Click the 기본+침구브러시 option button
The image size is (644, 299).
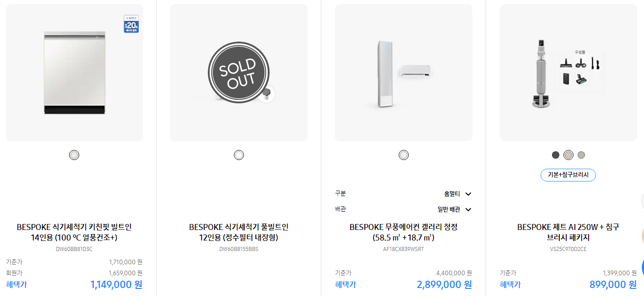[x=568, y=175]
